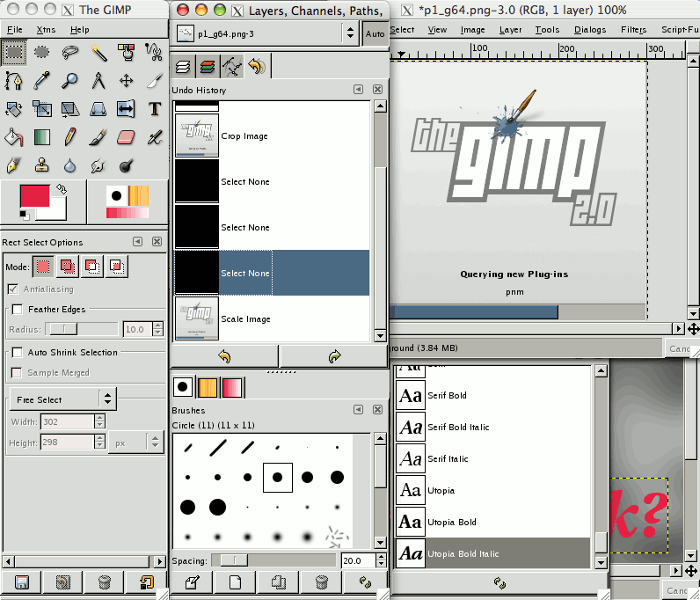This screenshot has width=700, height=600.
Task: Select the Scale tool
Action: 41,109
